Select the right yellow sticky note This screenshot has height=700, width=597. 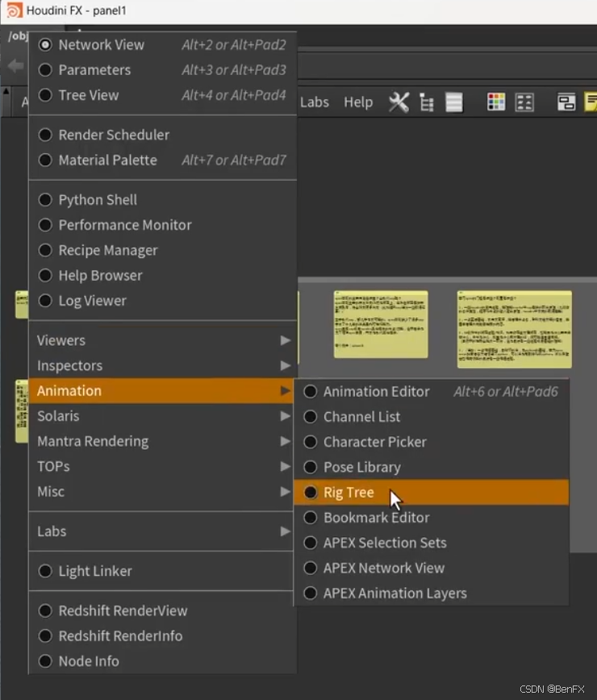[x=514, y=330]
